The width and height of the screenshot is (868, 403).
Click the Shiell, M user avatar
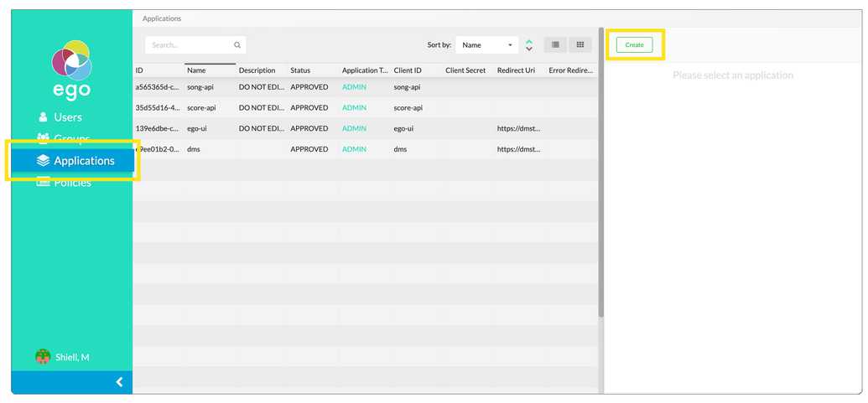43,357
